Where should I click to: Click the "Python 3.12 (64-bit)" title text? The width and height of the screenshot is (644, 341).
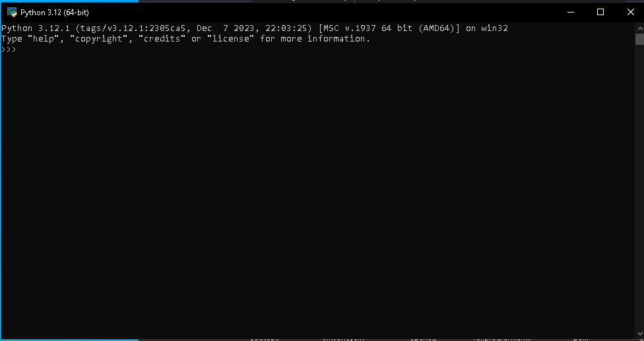pos(55,13)
